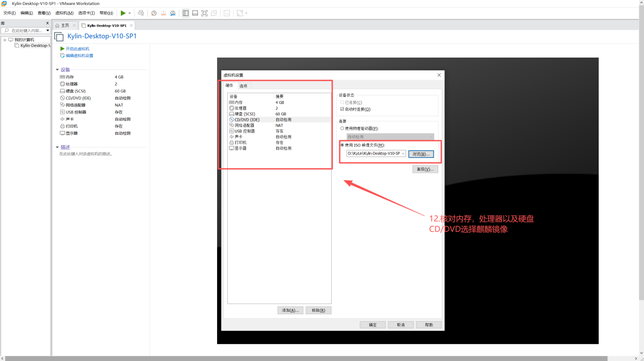Close the 库 library panel
The height and width of the screenshot is (361, 644).
(47, 23)
